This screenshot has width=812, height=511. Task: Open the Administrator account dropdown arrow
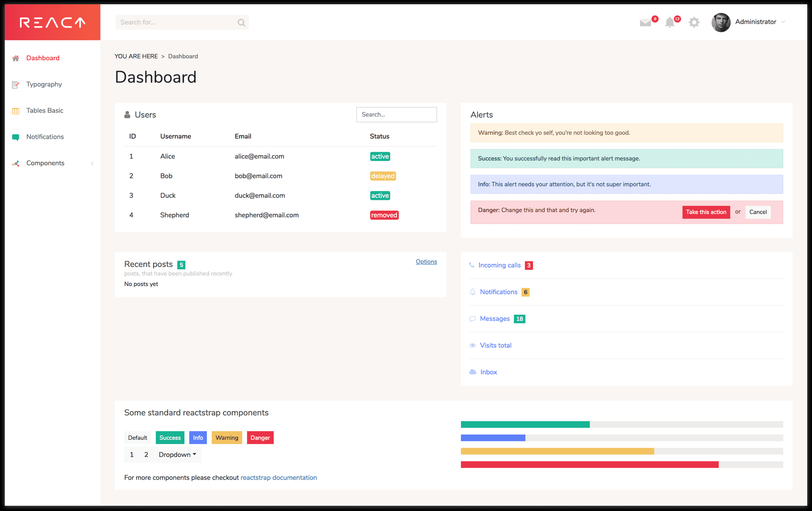pos(783,22)
